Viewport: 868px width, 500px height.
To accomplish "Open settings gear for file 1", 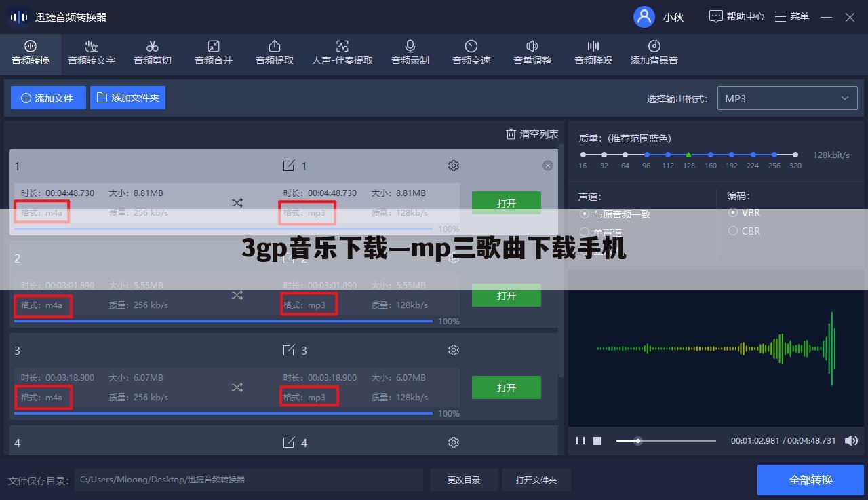I will click(x=454, y=166).
